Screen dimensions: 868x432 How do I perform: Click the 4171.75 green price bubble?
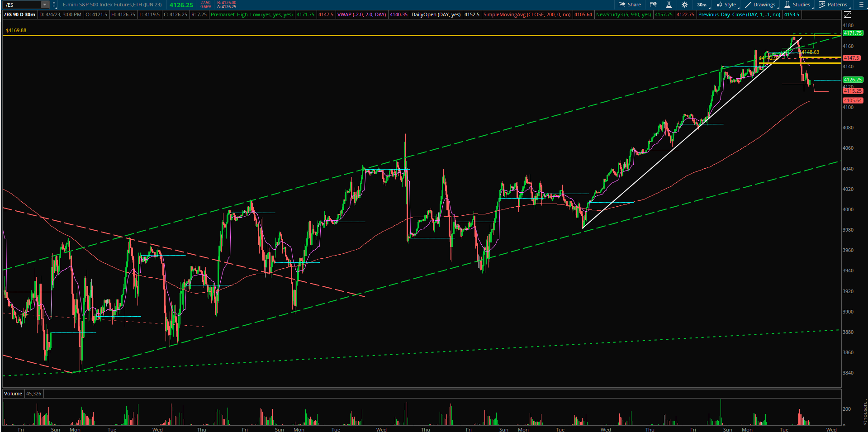[x=853, y=33]
